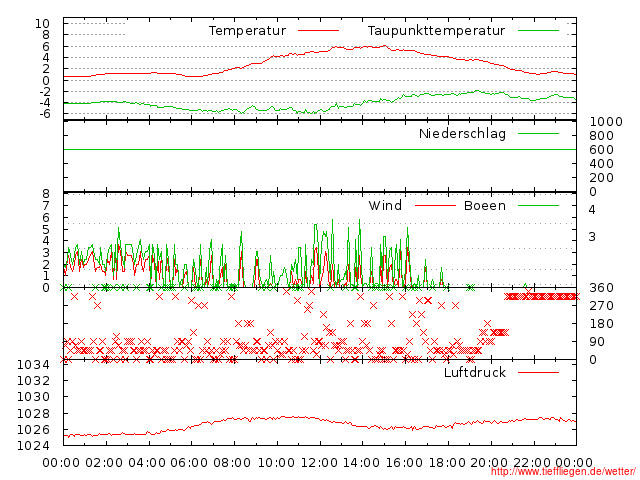Viewport: 640px width, 480px height.
Task: Click the 800 precipitation axis value
Action: pos(602,136)
